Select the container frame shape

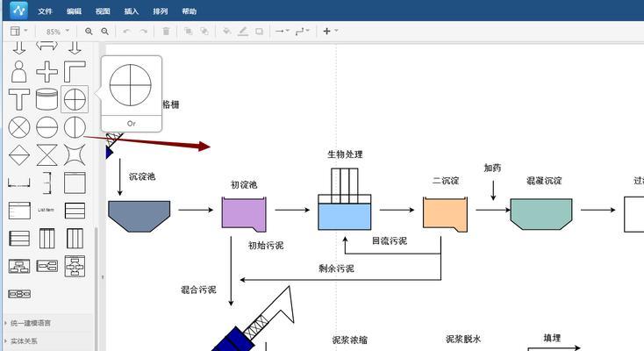pos(75,183)
